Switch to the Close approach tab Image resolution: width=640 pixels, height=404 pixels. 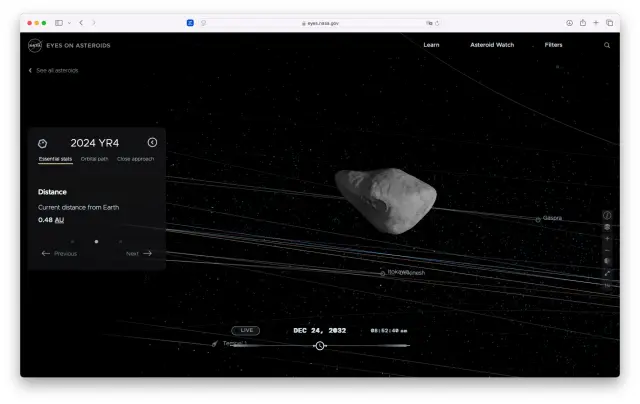point(135,159)
